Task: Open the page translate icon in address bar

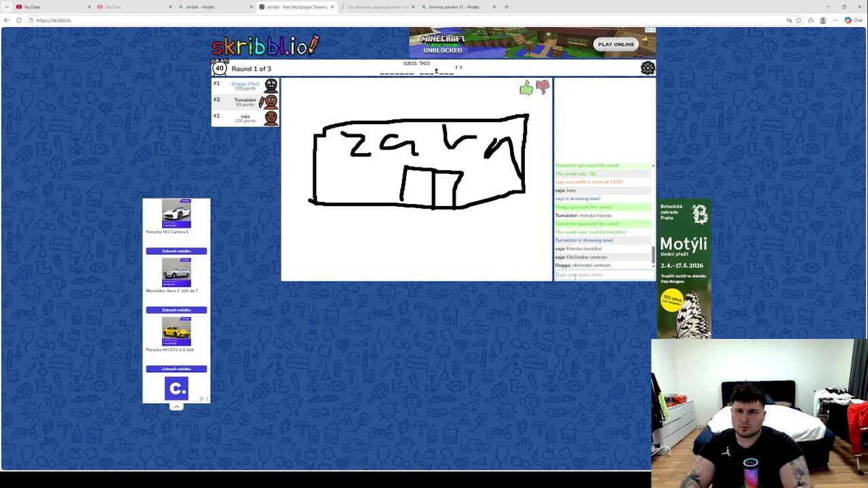Action: pyautogui.click(x=789, y=20)
